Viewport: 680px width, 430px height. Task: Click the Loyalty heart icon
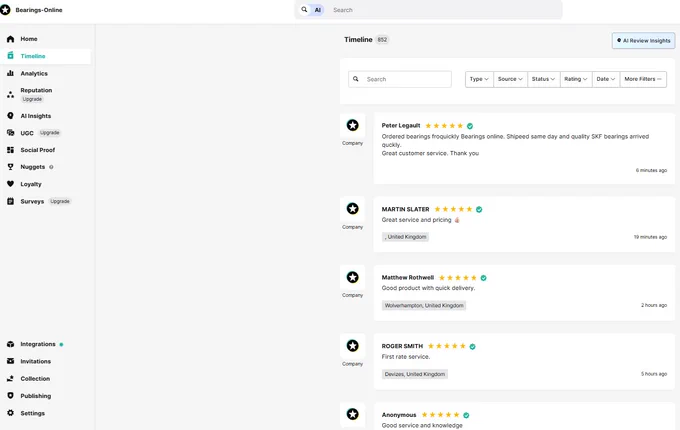tap(10, 184)
